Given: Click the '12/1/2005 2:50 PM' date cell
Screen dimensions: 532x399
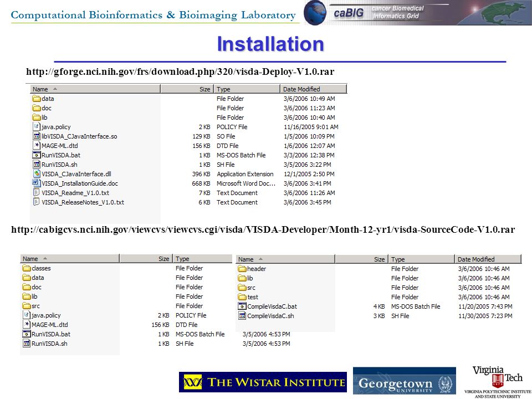Looking at the screenshot, I should click(309, 174).
